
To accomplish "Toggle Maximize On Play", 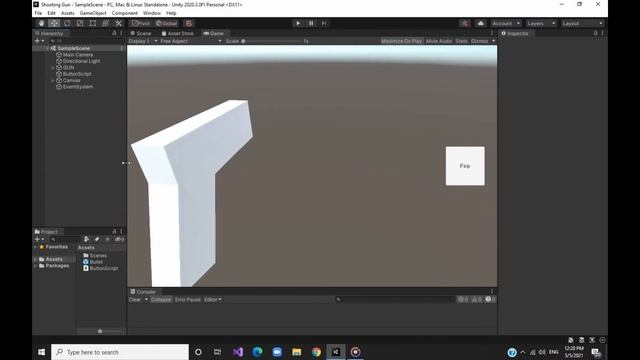I will click(401, 41).
